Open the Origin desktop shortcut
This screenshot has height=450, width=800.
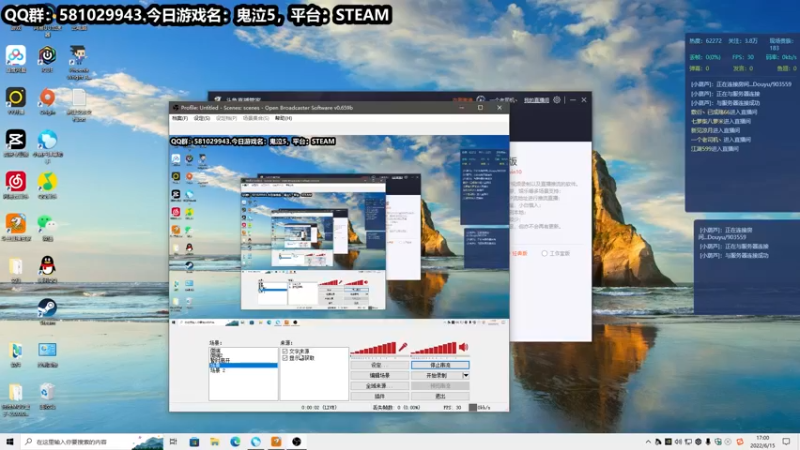tap(47, 101)
